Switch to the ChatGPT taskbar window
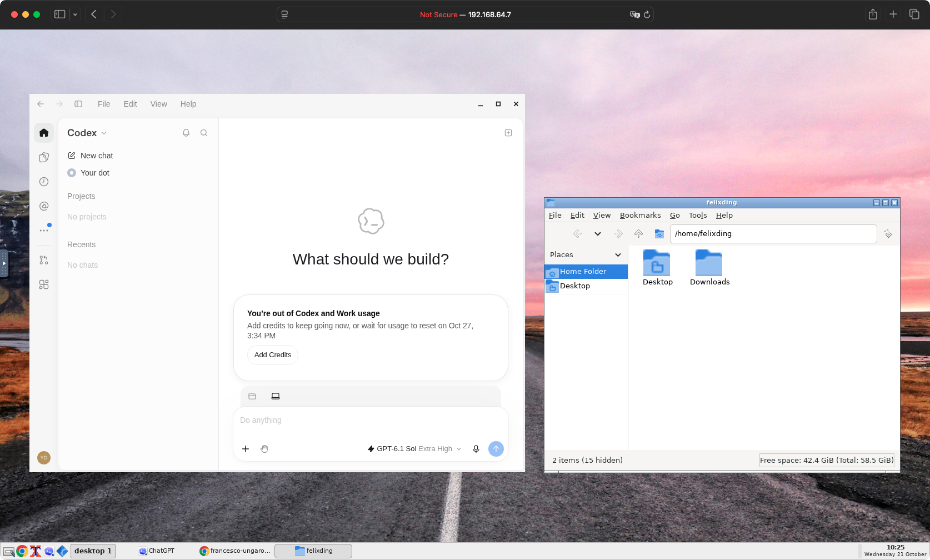The height and width of the screenshot is (560, 930). tap(157, 551)
